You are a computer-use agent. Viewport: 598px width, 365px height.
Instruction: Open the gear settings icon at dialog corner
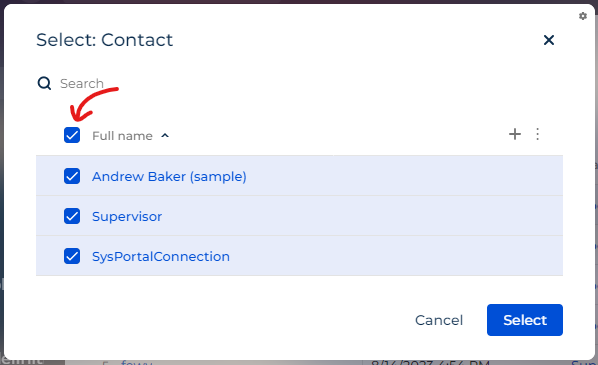tap(582, 16)
